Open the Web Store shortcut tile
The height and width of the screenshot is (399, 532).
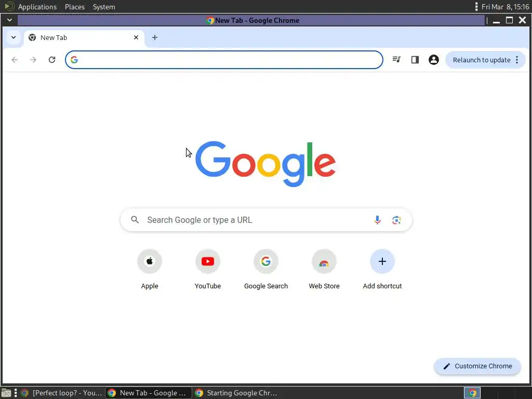(324, 261)
